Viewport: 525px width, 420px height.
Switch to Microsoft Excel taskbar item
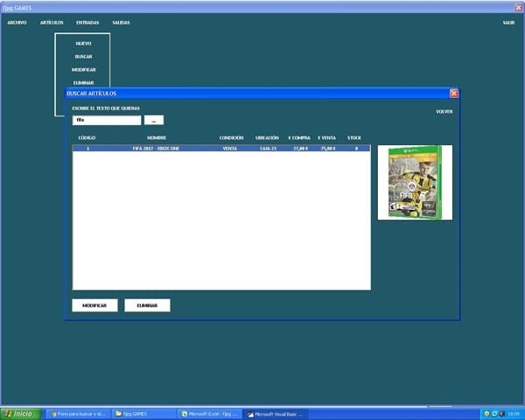208,413
